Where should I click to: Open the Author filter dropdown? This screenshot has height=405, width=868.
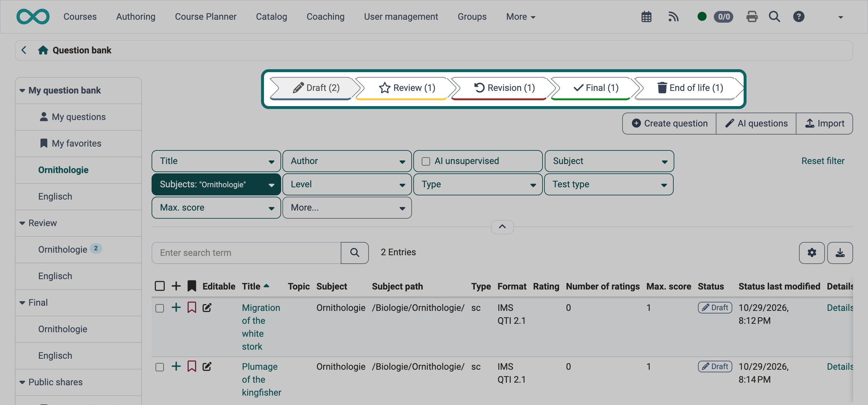click(347, 161)
